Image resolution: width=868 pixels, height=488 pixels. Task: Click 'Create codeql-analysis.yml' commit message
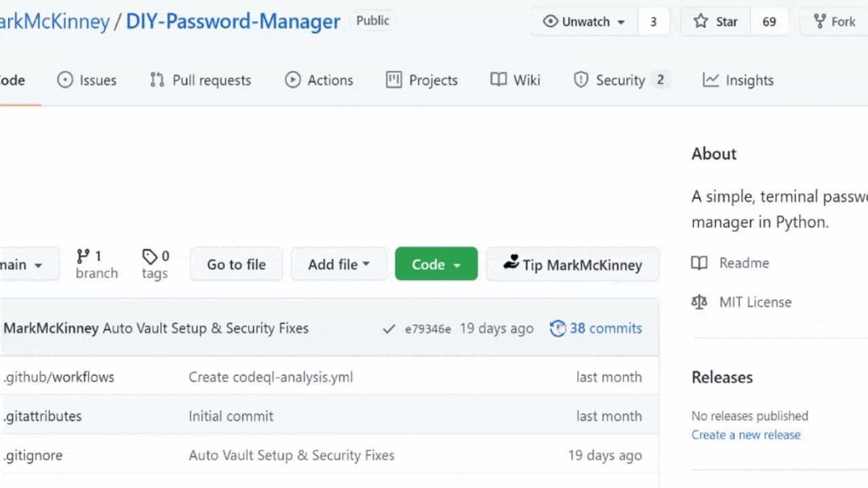click(271, 377)
